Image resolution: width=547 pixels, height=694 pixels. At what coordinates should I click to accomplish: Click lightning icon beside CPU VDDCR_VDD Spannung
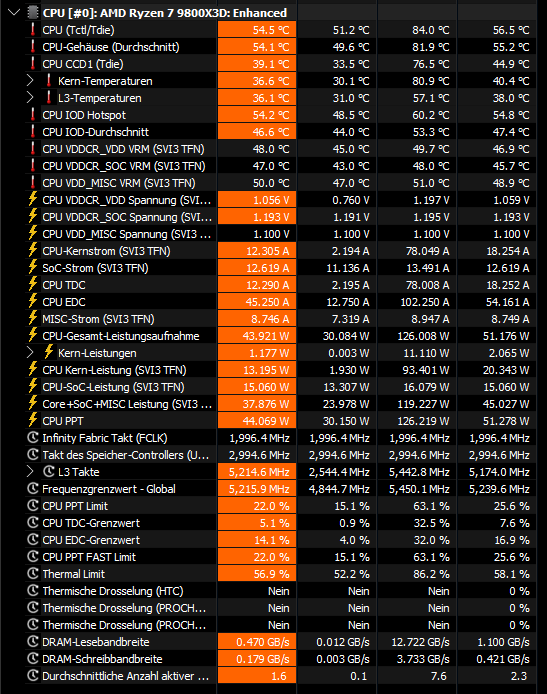click(x=33, y=200)
